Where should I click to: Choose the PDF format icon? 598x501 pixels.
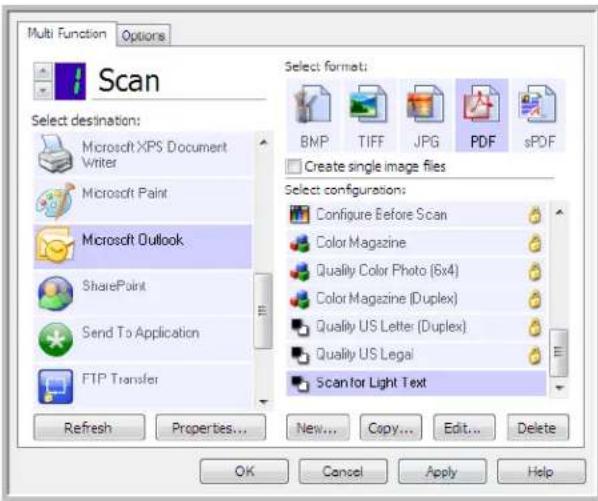pos(482,104)
